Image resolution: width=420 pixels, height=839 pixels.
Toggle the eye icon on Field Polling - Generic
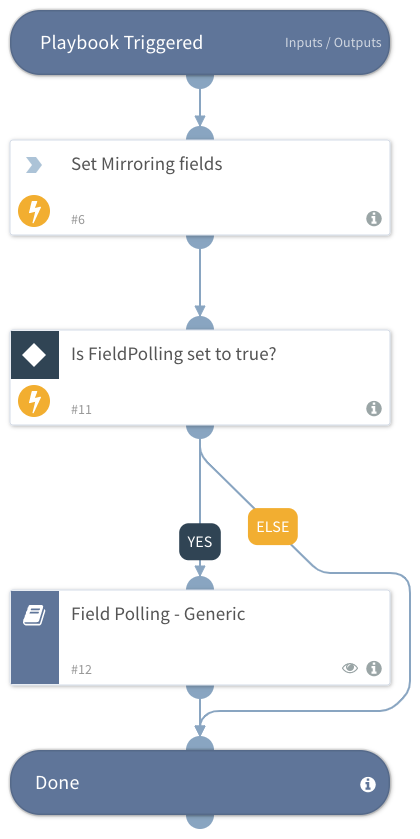click(x=350, y=668)
